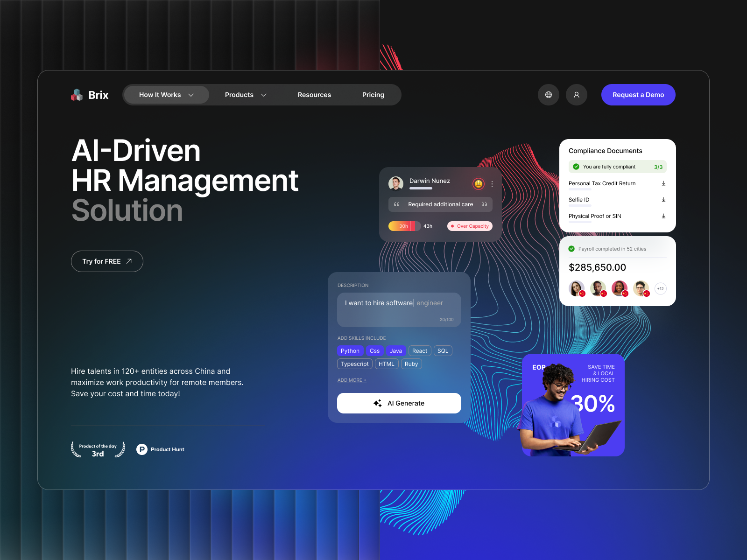The image size is (747, 560).
Task: Download the Selfie ID document
Action: click(x=664, y=199)
